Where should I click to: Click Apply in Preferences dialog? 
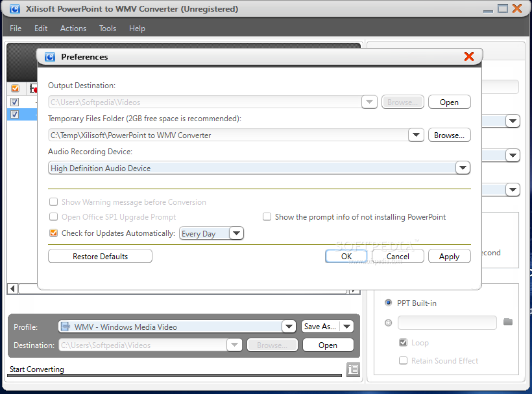(449, 256)
